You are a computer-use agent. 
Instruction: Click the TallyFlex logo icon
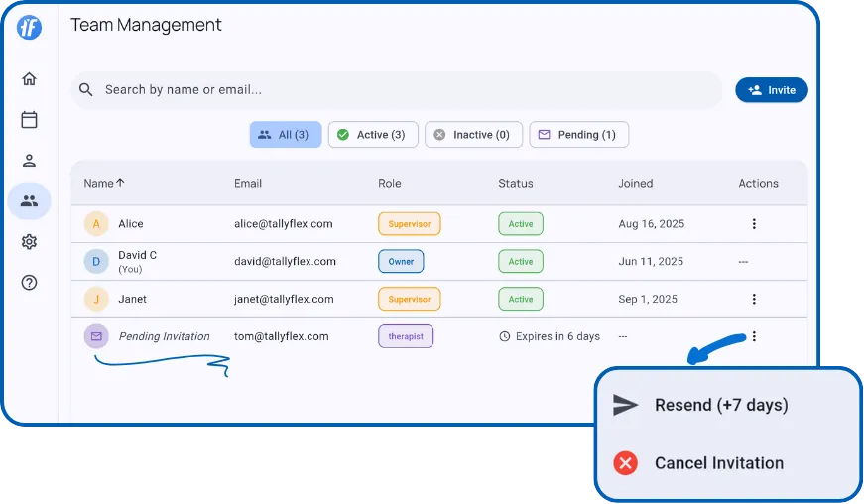29,28
